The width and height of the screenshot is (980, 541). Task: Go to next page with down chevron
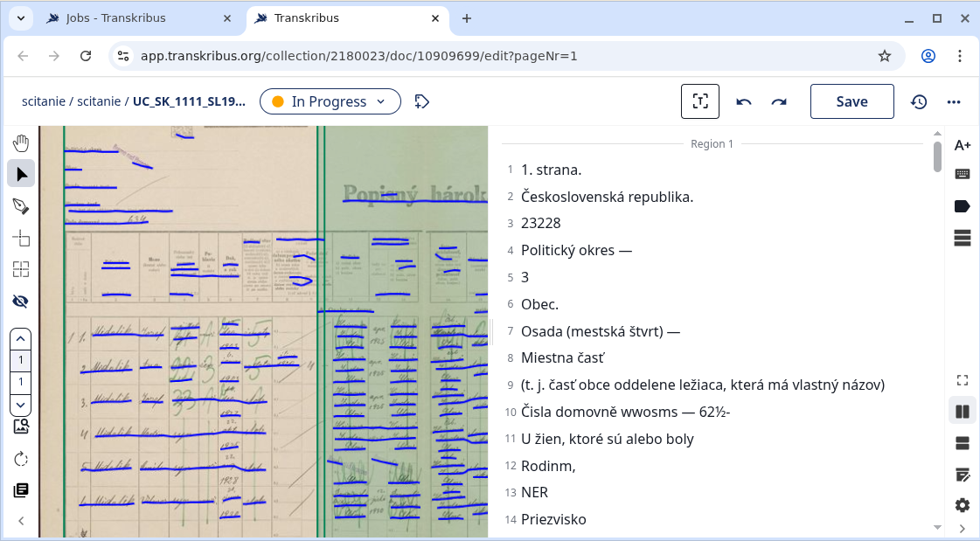pos(21,406)
